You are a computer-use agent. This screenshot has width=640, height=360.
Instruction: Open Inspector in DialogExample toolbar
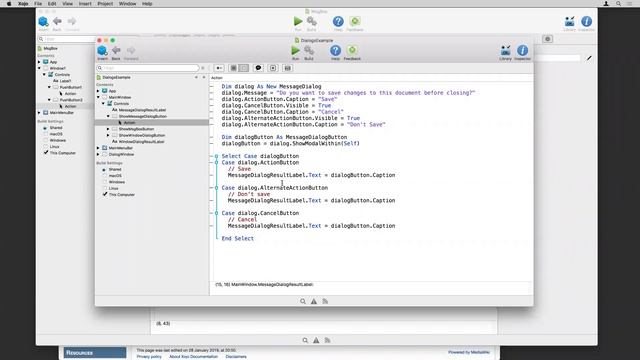click(x=522, y=51)
